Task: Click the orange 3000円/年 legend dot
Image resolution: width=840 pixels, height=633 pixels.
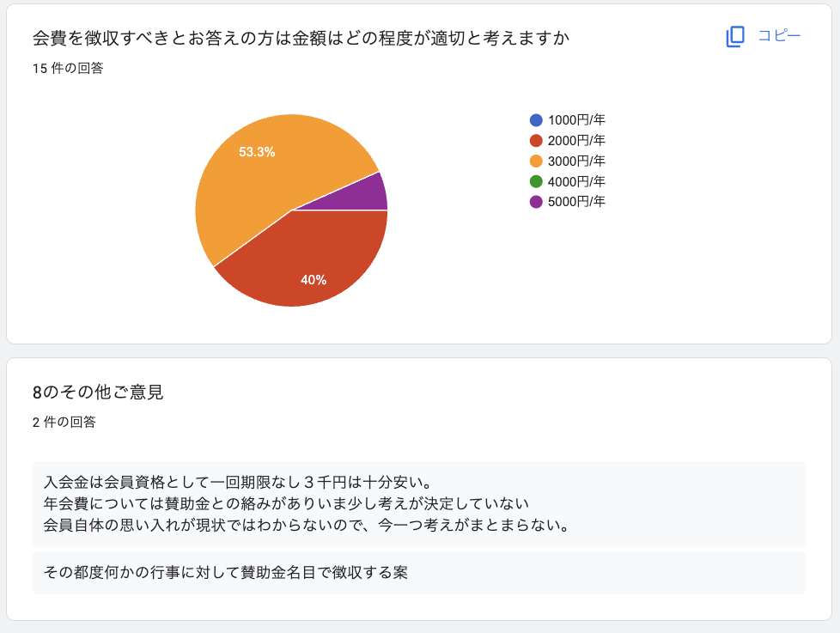Action: tap(537, 161)
